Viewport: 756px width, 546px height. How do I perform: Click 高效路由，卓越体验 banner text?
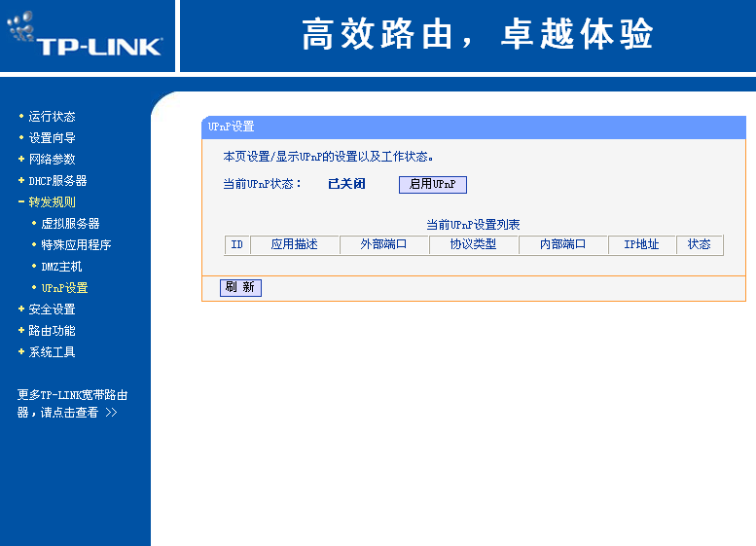478,34
